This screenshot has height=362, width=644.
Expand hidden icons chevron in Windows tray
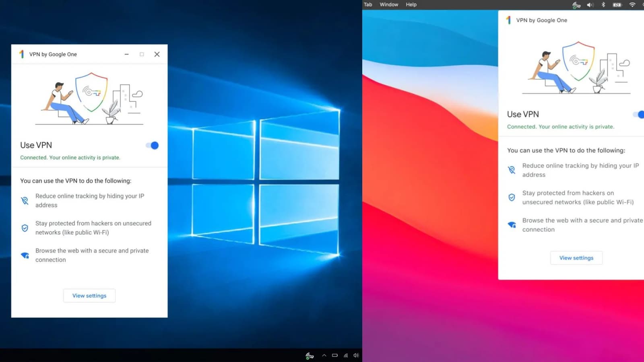tap(324, 356)
